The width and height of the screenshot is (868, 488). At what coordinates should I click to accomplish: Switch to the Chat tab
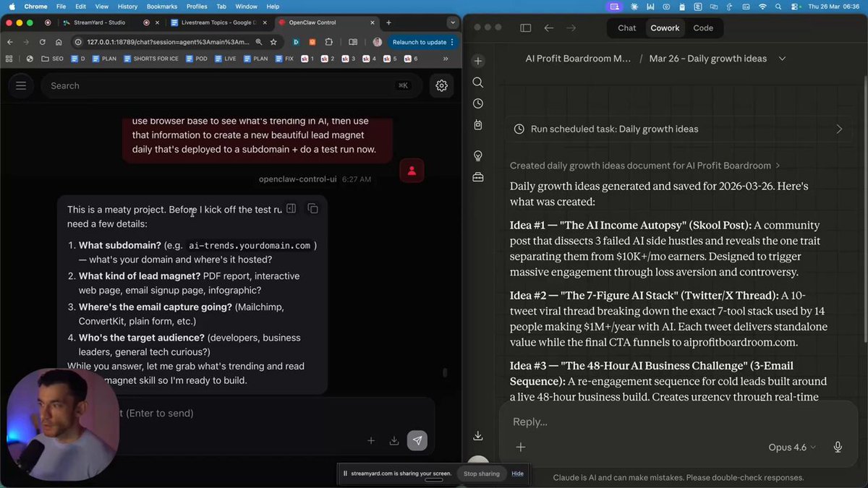tap(626, 28)
